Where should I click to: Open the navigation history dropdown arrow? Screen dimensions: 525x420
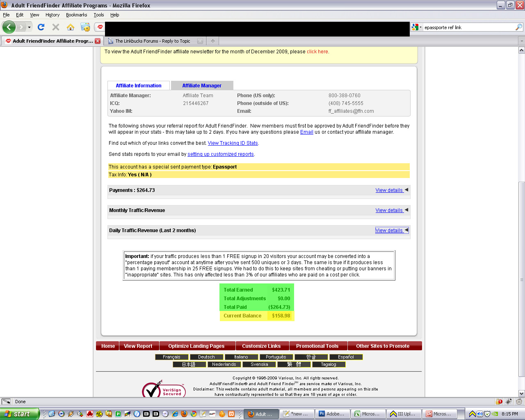(x=29, y=27)
